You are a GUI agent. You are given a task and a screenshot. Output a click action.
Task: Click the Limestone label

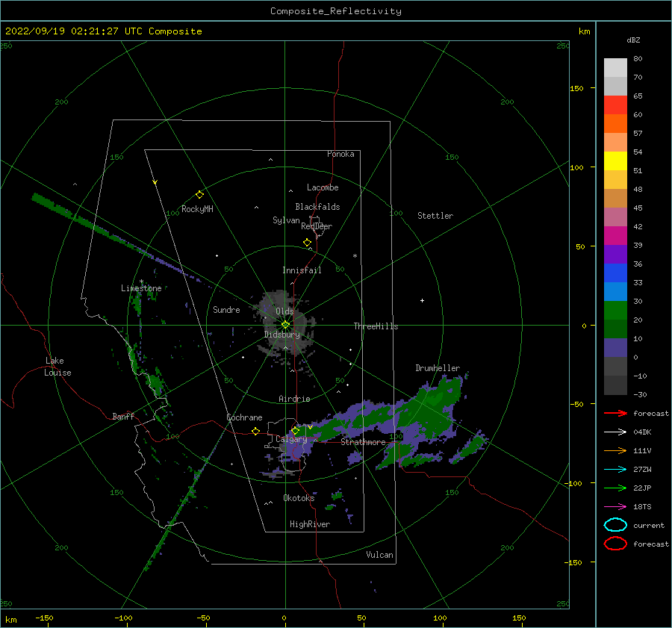tap(141, 288)
